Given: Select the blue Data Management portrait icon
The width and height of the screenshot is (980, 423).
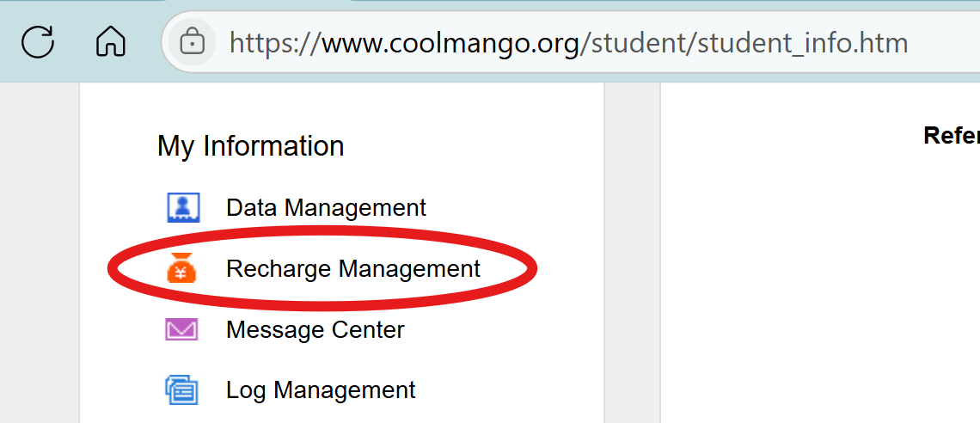Looking at the screenshot, I should (x=182, y=207).
